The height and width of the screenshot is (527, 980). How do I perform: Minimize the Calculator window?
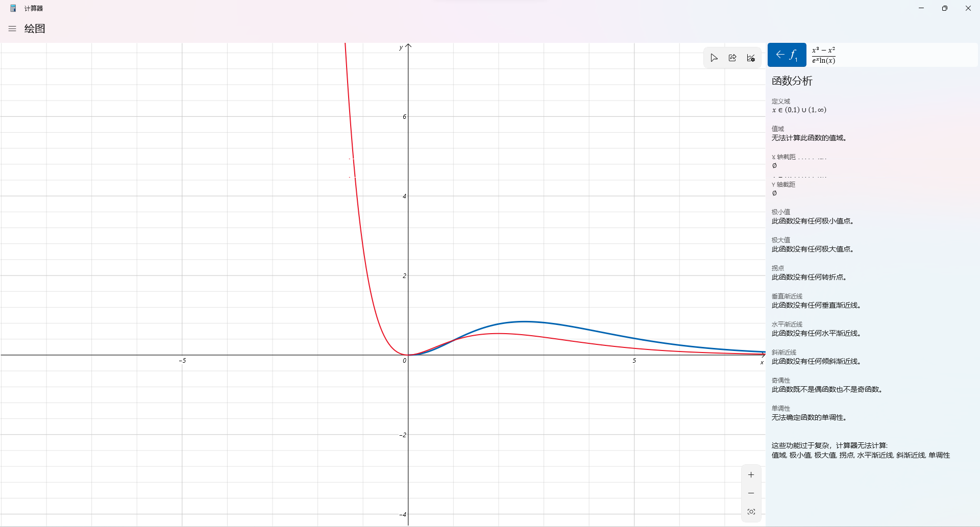pyautogui.click(x=921, y=8)
